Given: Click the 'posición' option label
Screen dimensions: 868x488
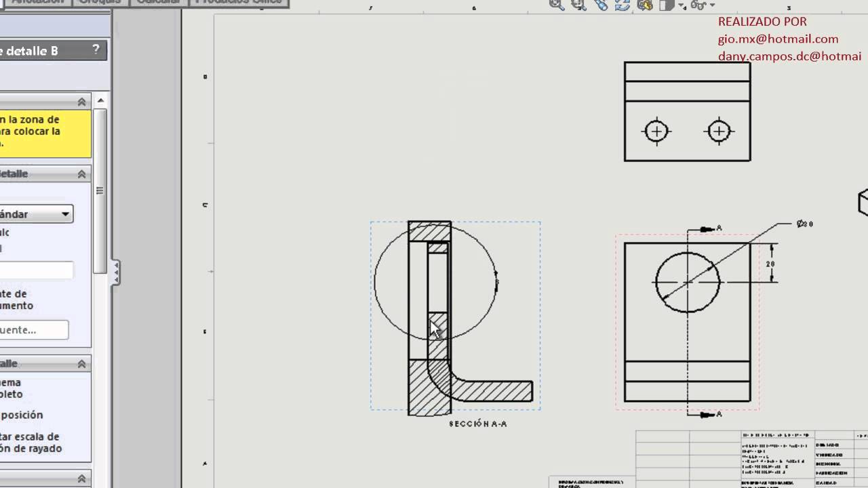Looking at the screenshot, I should coord(22,415).
